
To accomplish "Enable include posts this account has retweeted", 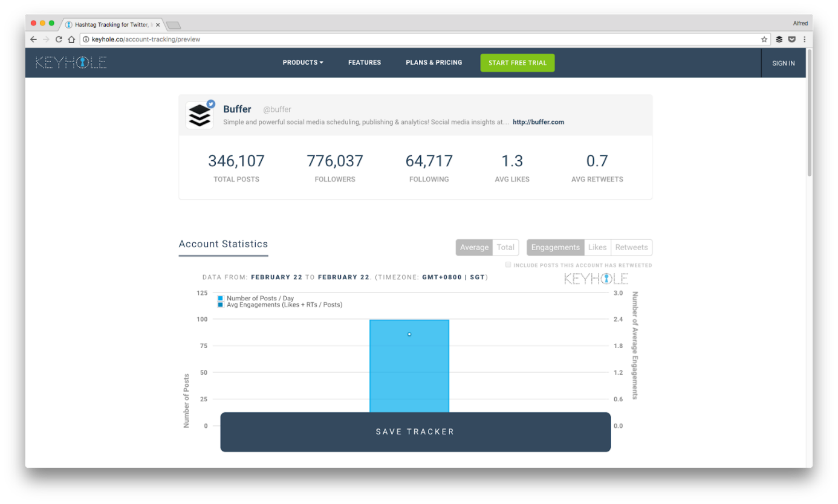I will pyautogui.click(x=508, y=265).
